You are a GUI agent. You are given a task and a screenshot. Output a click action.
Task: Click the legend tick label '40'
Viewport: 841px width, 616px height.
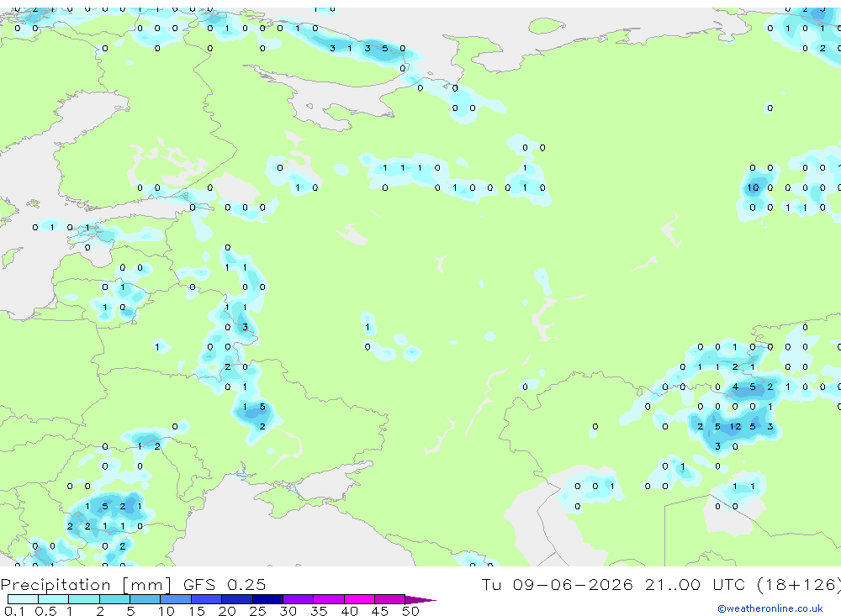tap(349, 611)
